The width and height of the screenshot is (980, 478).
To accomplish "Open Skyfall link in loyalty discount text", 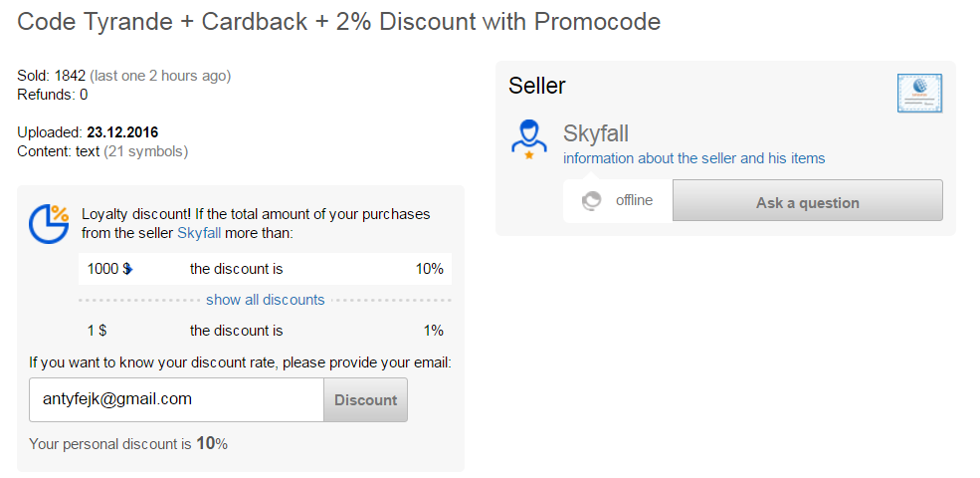I will 199,233.
